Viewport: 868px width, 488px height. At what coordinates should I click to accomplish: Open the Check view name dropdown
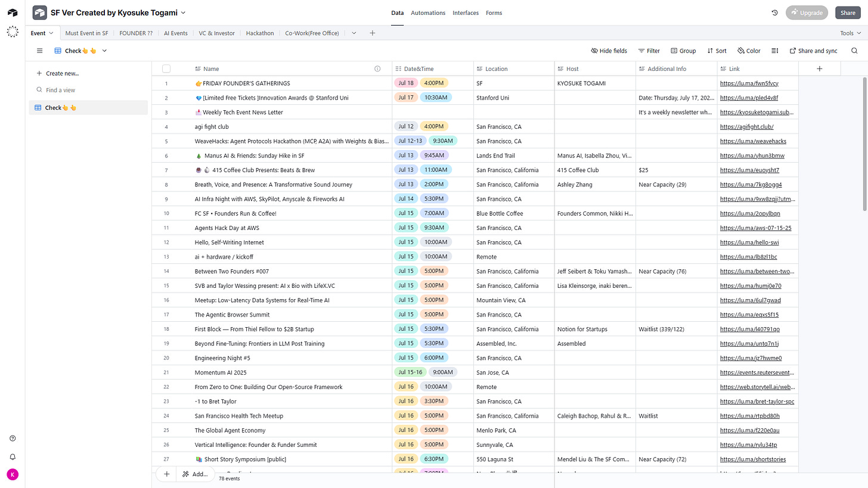coord(104,51)
